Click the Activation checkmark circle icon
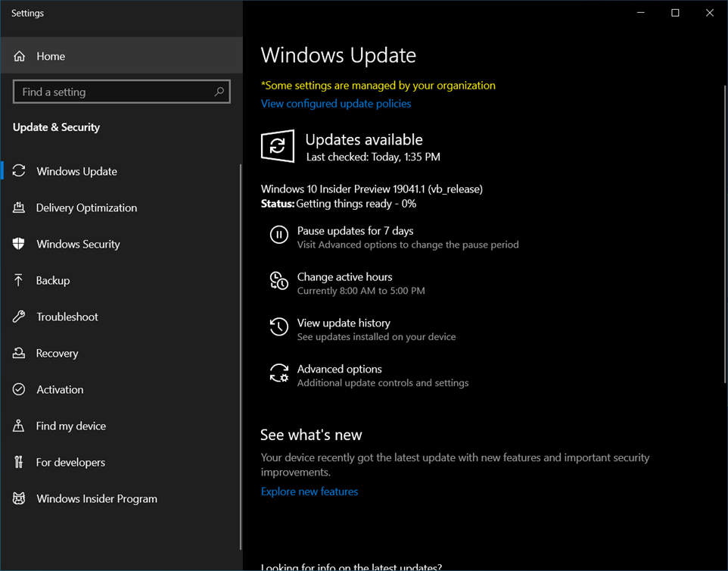The width and height of the screenshot is (728, 571). tap(19, 389)
